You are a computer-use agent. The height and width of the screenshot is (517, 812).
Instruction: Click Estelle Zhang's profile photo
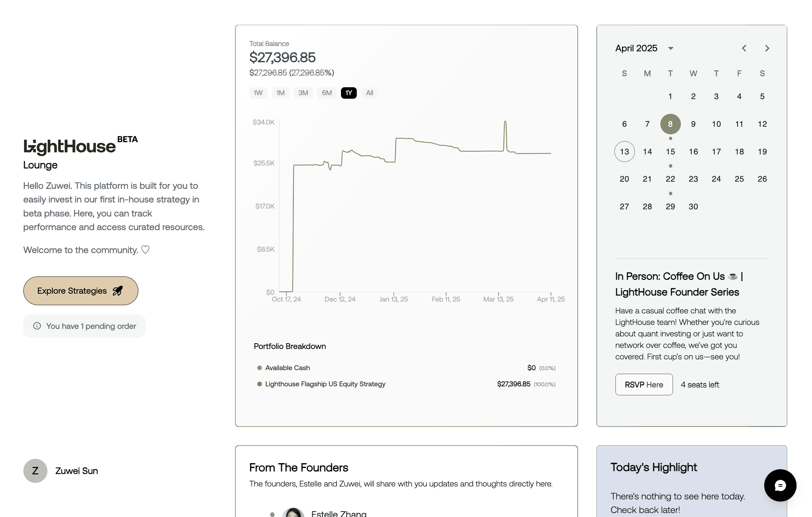click(x=293, y=513)
